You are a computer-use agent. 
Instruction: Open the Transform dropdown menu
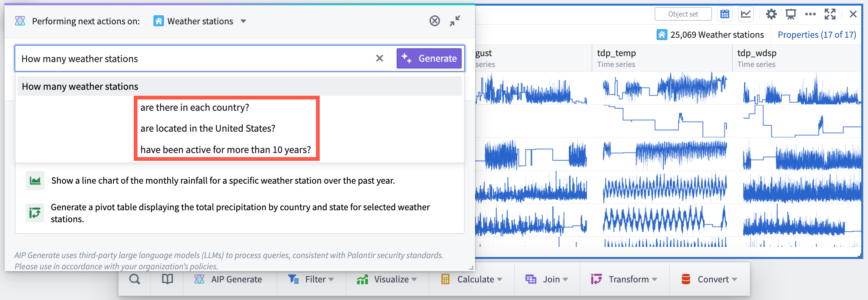624,279
